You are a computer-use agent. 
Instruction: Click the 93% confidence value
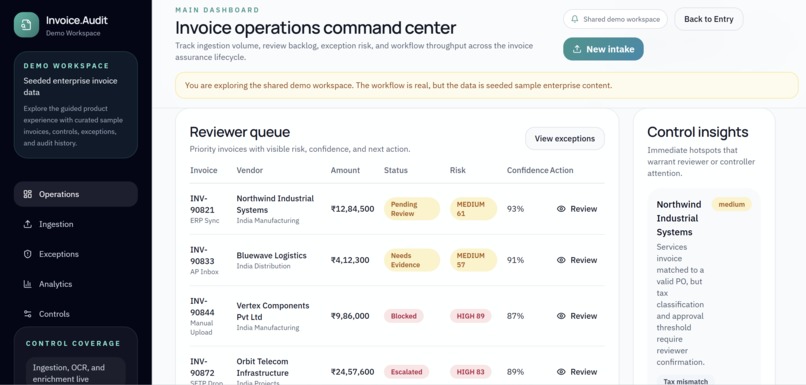(x=515, y=209)
